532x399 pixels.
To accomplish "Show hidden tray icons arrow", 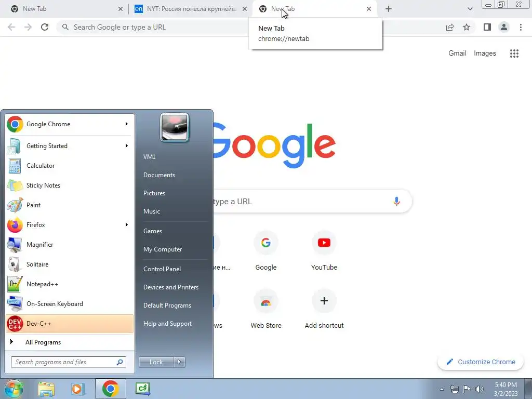I will click(442, 389).
